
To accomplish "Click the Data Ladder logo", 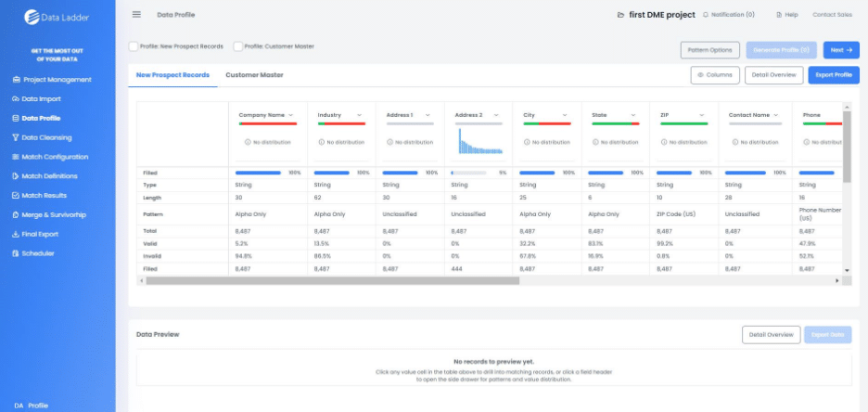I will pos(57,17).
